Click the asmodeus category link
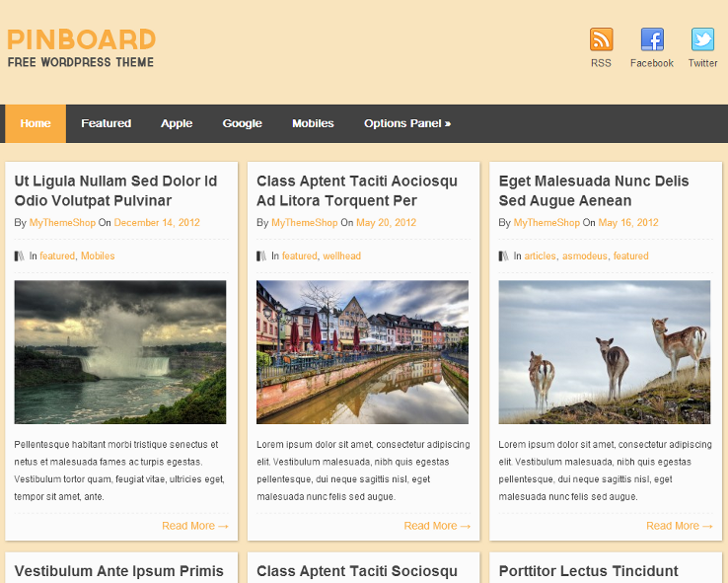Screen dimensions: 728x583 coord(585,256)
